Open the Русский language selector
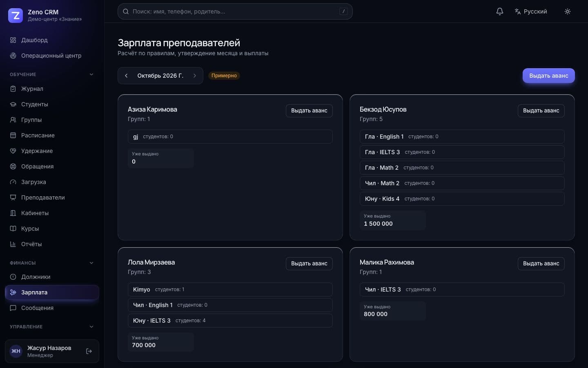Screen dimensions: 588x368 [x=531, y=11]
